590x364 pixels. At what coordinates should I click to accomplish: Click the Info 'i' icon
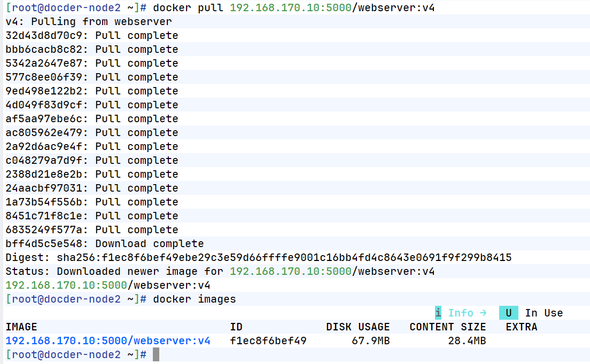438,313
